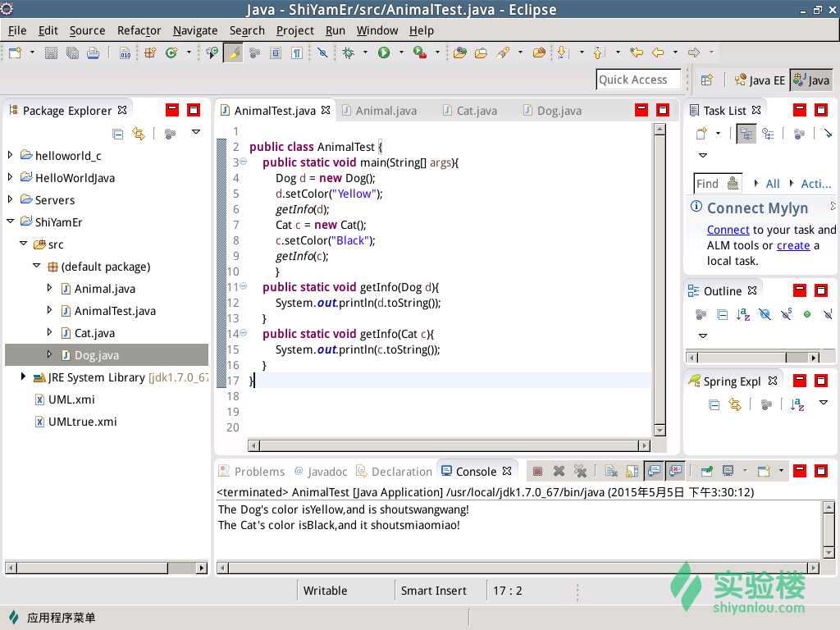Click the red Terminate icon in Console

tap(538, 471)
